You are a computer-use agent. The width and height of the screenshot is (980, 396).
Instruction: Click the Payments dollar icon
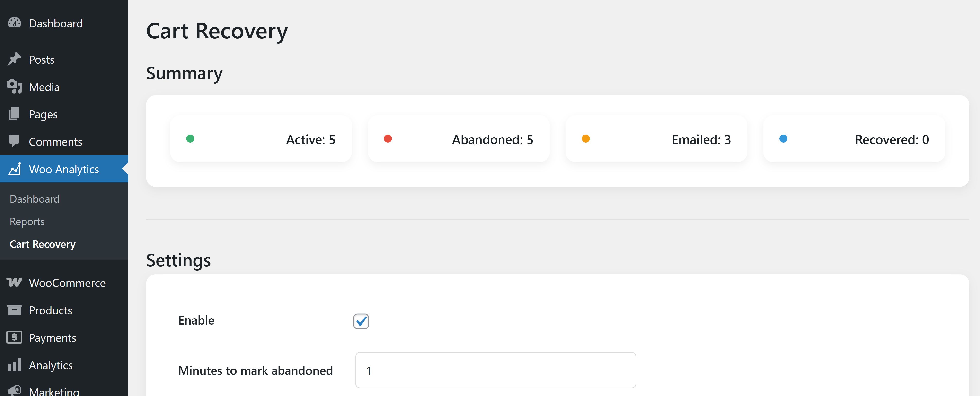pos(14,337)
